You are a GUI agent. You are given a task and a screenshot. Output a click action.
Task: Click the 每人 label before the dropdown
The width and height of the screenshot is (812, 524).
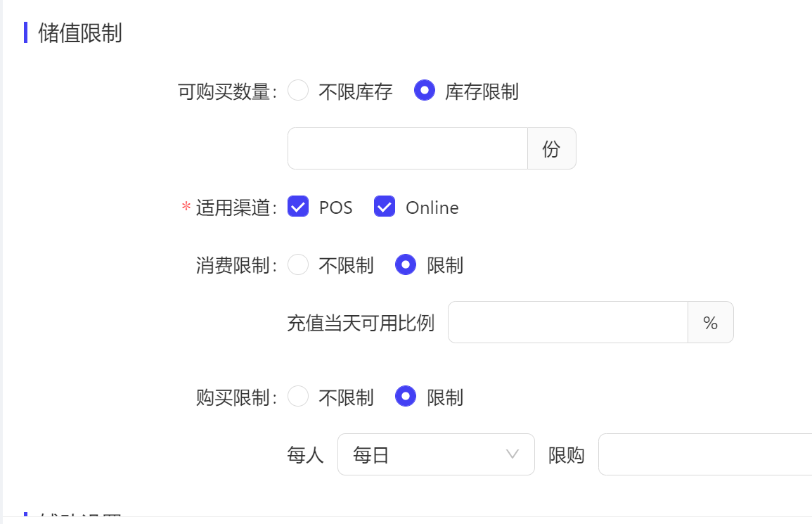305,455
